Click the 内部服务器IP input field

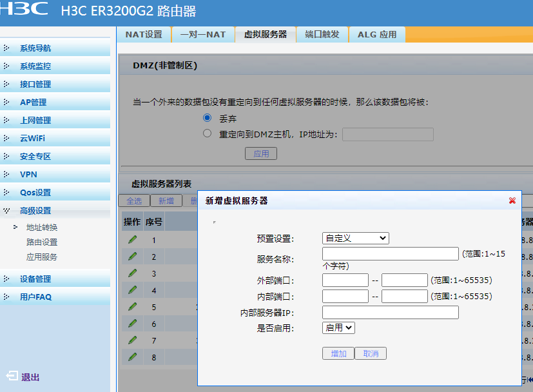coord(390,312)
